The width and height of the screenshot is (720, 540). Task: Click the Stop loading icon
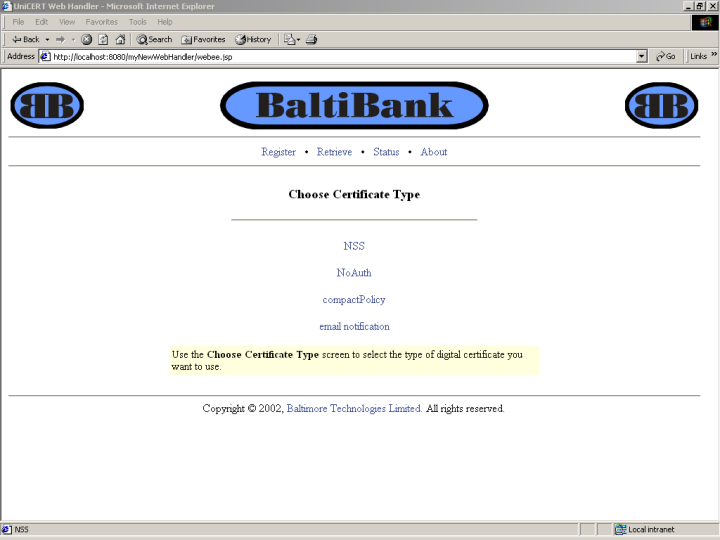(x=86, y=39)
